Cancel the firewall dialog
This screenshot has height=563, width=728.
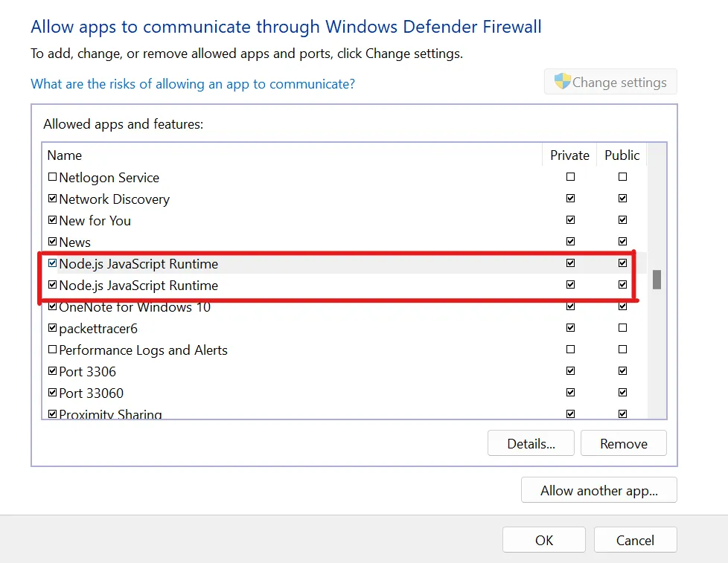(x=635, y=541)
